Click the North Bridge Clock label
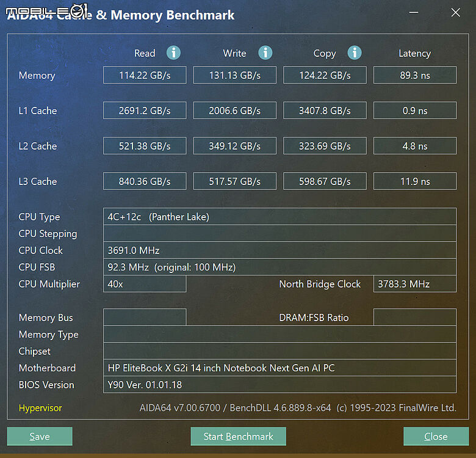This screenshot has width=476, height=458. (320, 284)
